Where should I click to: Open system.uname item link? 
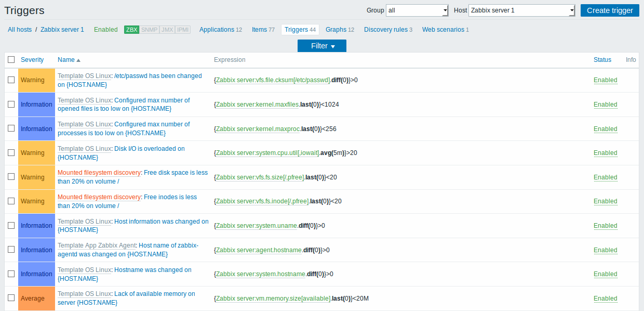257,226
